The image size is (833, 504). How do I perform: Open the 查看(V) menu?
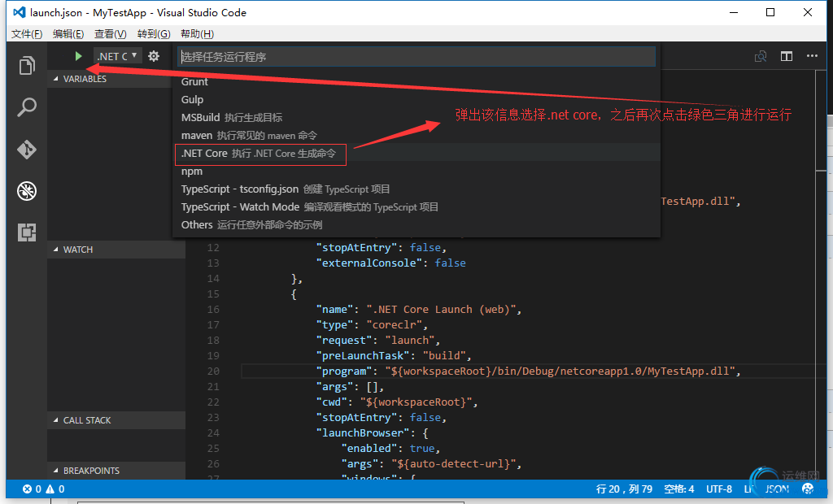click(x=111, y=34)
